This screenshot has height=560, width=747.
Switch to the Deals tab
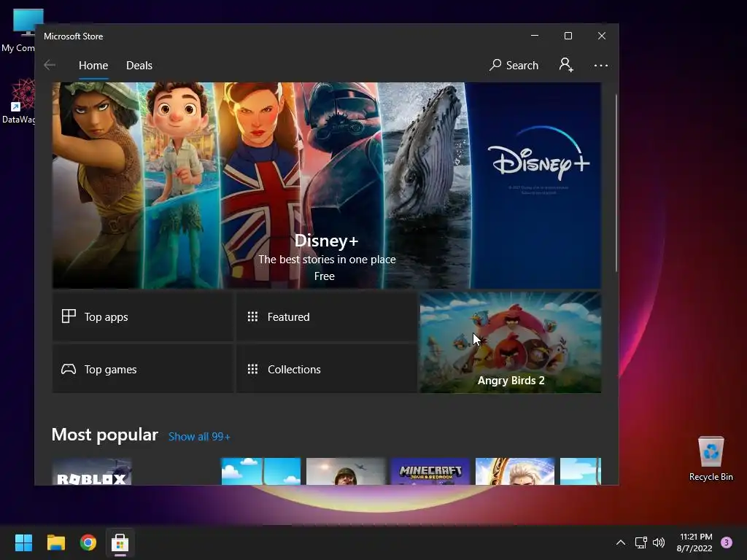point(139,65)
